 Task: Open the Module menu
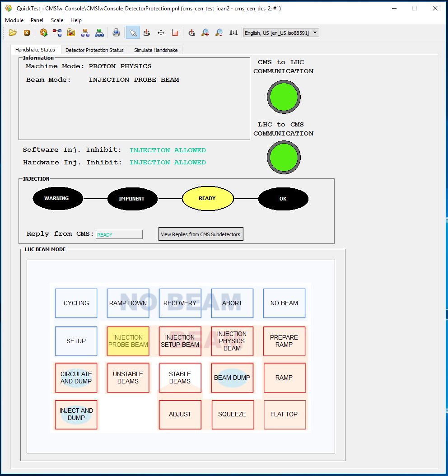14,20
